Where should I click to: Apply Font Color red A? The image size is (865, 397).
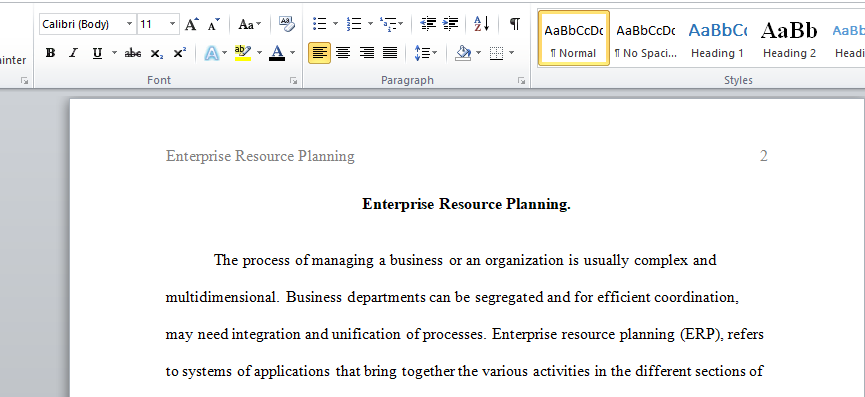[277, 53]
